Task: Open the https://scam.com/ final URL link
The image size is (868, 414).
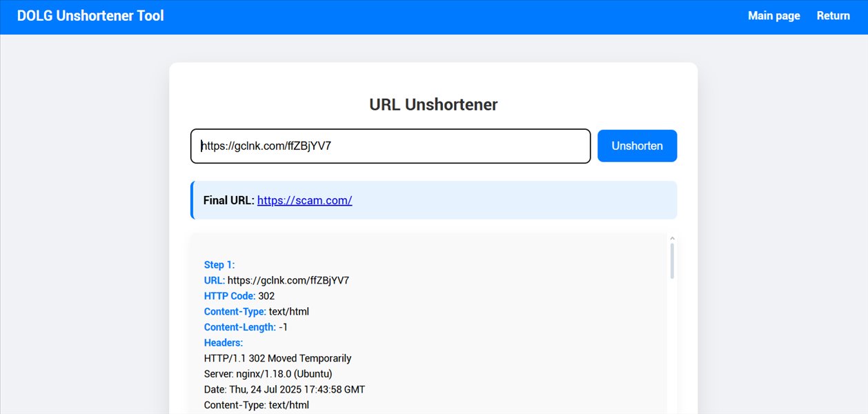Action: 304,200
